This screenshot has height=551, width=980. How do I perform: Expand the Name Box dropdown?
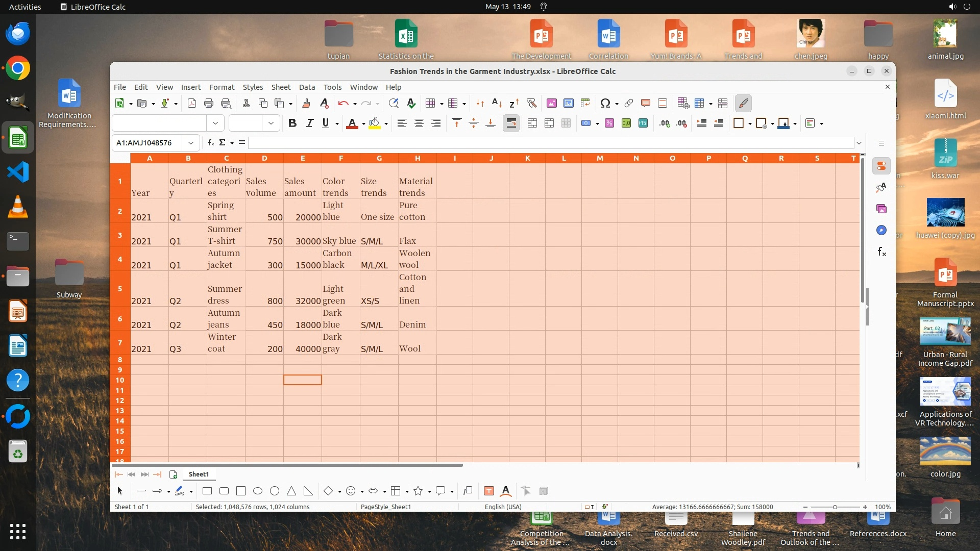(191, 143)
